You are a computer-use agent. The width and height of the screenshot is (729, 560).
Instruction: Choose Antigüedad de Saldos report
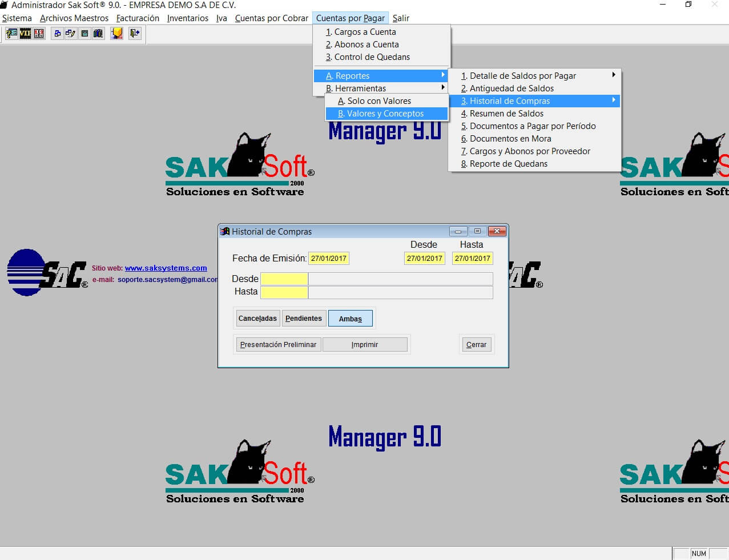coord(534,88)
